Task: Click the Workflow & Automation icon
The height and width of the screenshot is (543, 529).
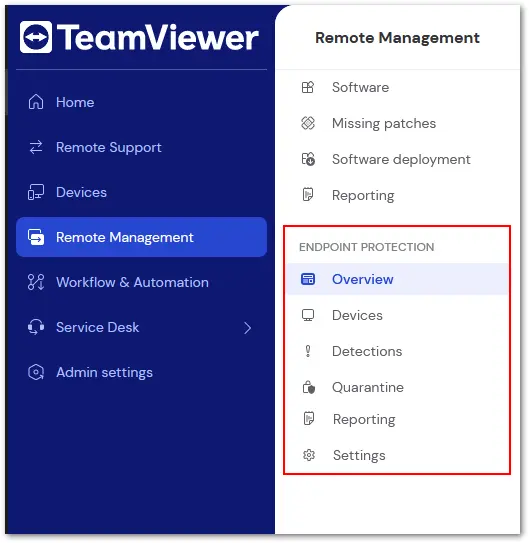Action: tap(36, 282)
